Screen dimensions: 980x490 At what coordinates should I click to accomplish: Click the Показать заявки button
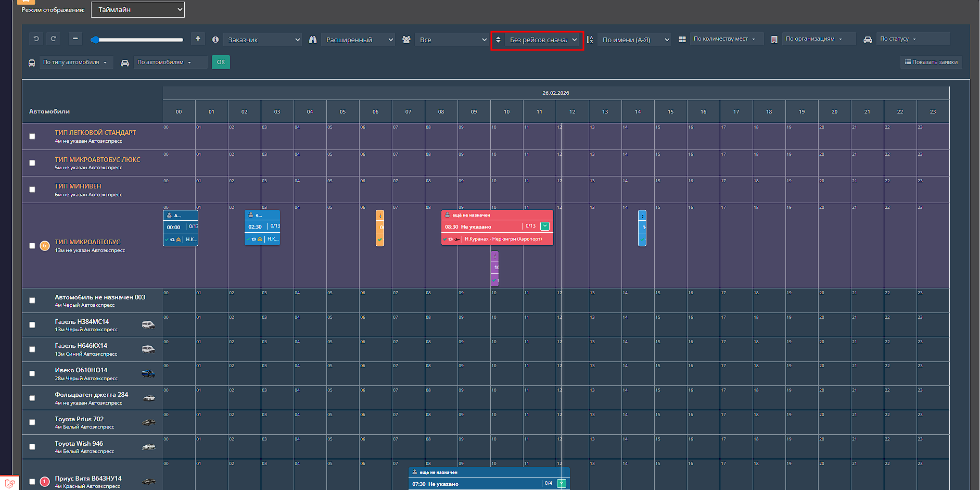931,62
